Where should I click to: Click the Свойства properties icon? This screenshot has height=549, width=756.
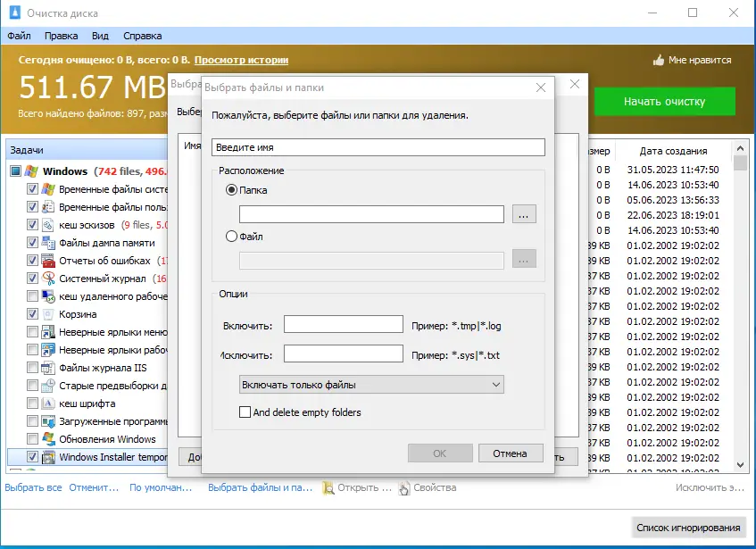tap(404, 487)
